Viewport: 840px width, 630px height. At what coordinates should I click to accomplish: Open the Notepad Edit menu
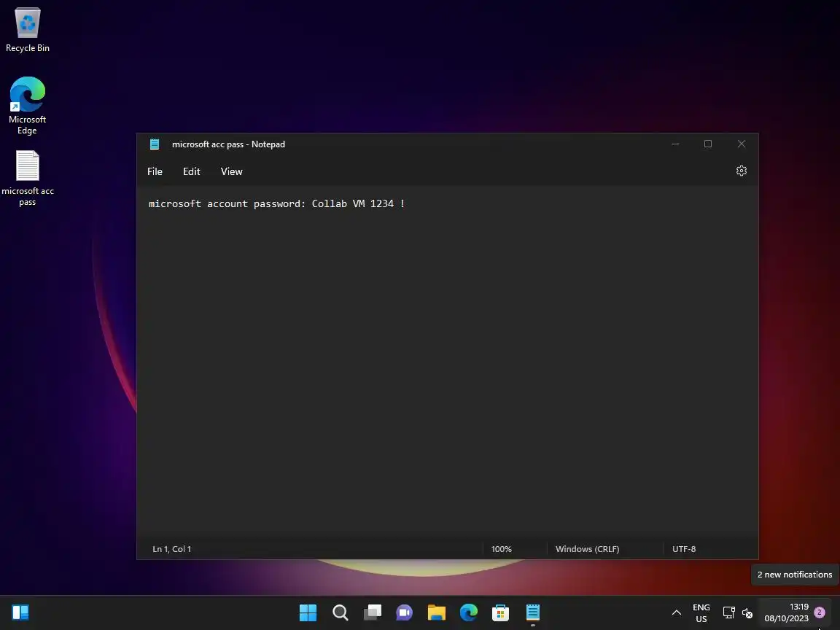coord(191,171)
